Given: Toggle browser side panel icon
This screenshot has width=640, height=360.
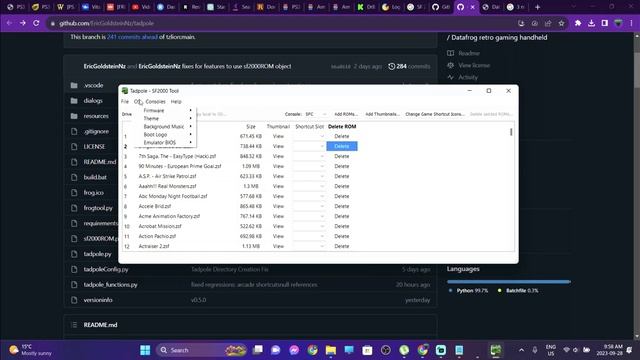Looking at the screenshot, I should pos(605,23).
